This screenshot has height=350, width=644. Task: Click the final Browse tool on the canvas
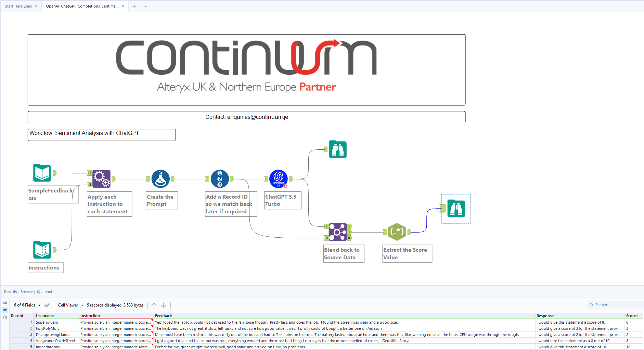coord(456,208)
